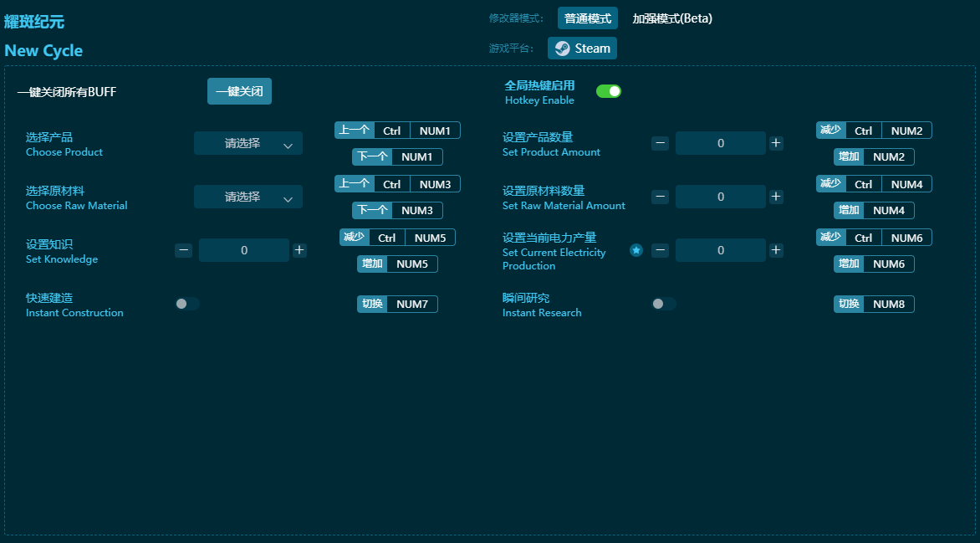Click the 下一个 NUM3 next raw material hotkey
Viewport: 980px width, 543px height.
[396, 210]
